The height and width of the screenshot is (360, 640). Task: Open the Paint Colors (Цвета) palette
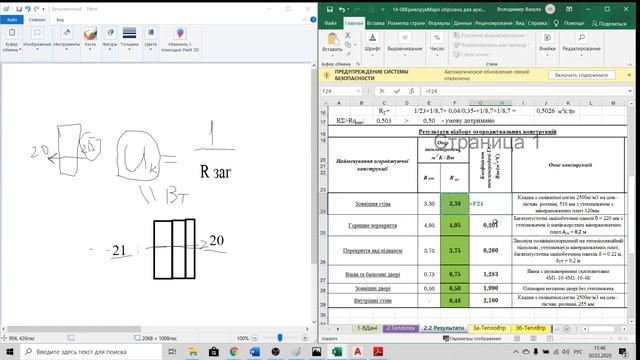[151, 40]
